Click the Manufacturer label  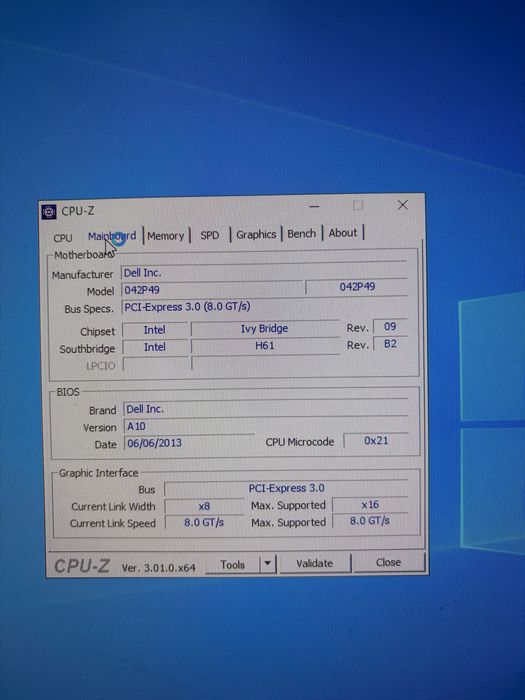tap(82, 275)
